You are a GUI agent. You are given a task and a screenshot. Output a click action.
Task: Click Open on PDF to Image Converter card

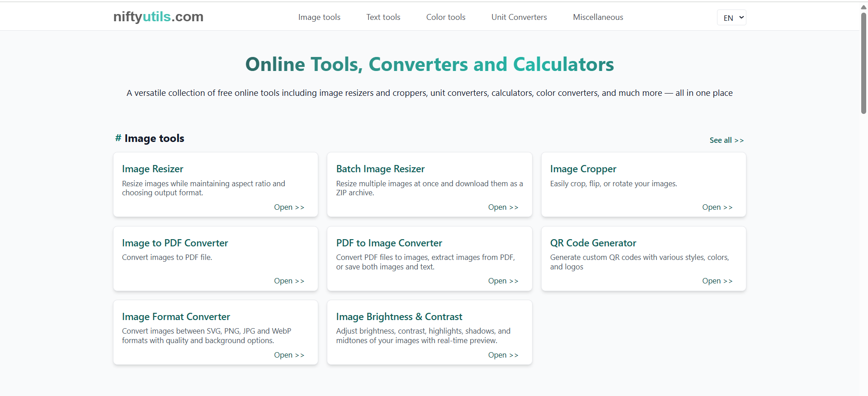503,281
